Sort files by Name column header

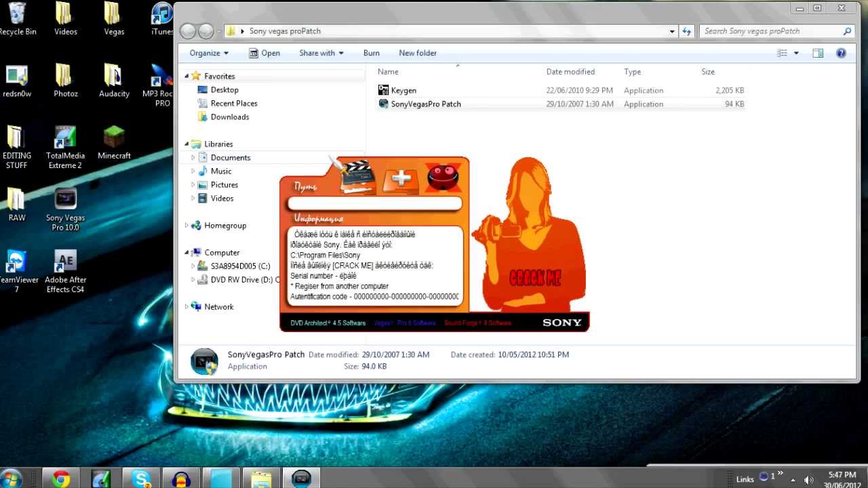(388, 72)
